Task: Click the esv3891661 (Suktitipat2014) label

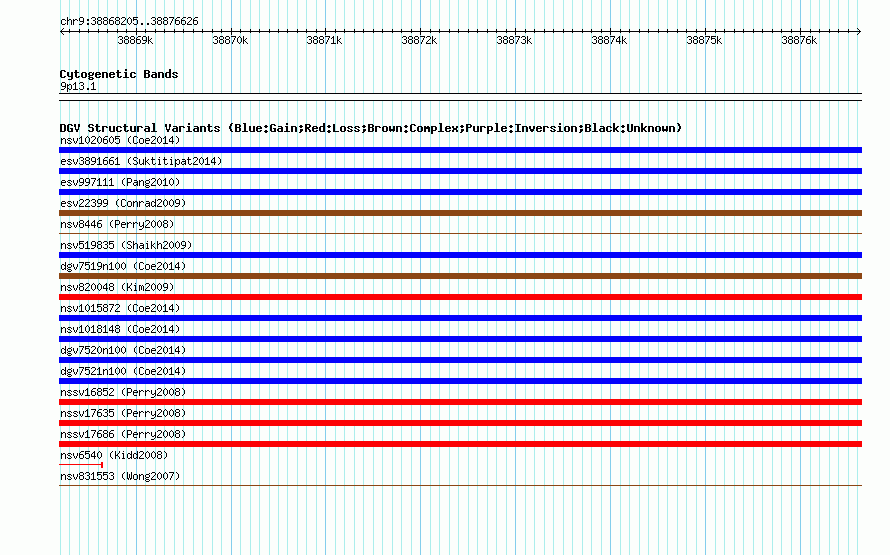Action: (141, 161)
